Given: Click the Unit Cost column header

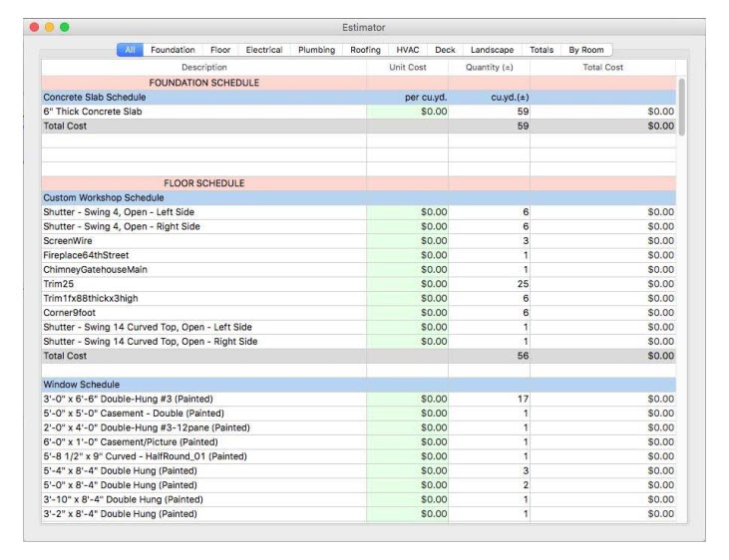Looking at the screenshot, I should pyautogui.click(x=407, y=68).
